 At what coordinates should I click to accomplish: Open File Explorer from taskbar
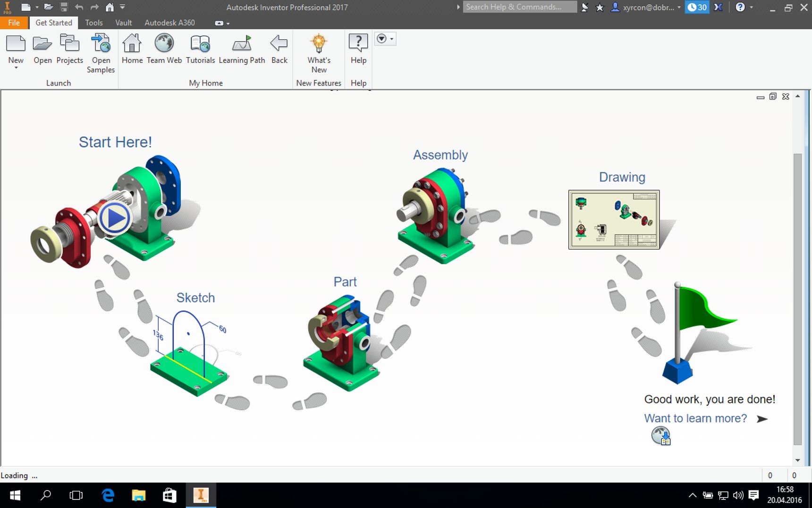(139, 495)
